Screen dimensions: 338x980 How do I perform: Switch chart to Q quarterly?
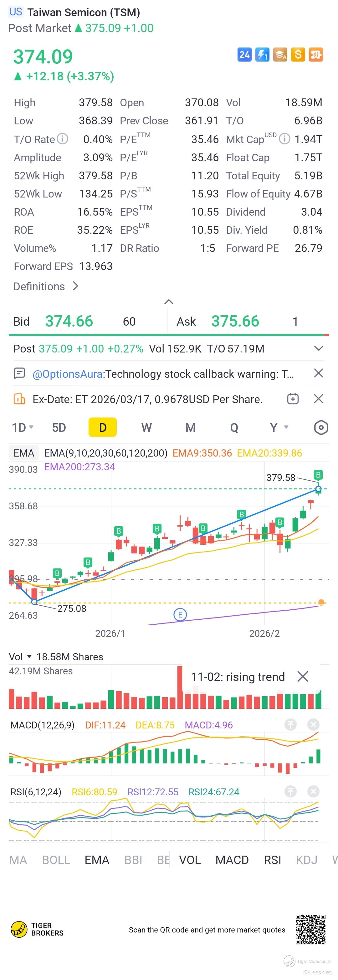pos(234,427)
